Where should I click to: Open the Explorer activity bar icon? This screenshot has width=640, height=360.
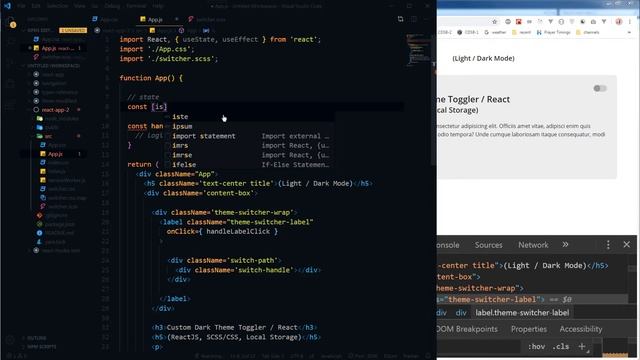pyautogui.click(x=11, y=22)
